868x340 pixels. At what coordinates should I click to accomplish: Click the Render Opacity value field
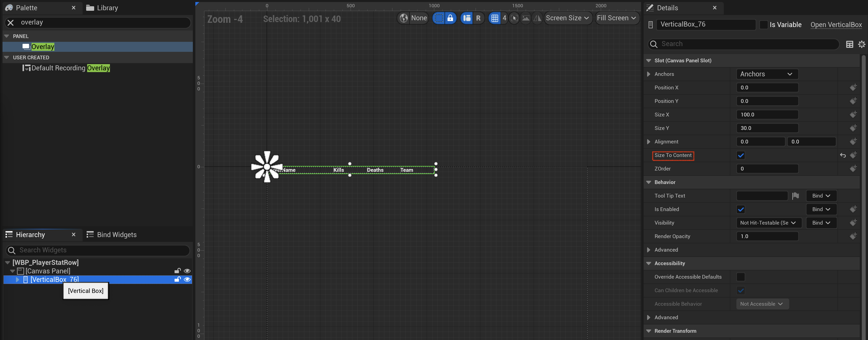767,236
